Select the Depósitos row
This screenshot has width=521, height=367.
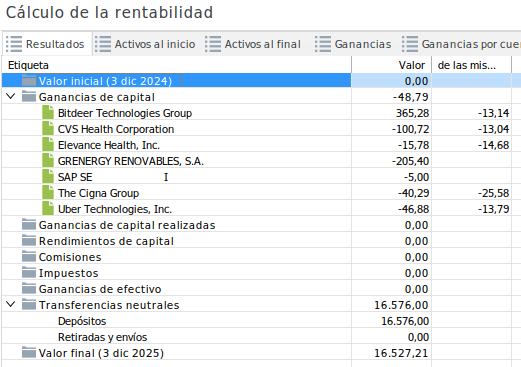pos(261,321)
